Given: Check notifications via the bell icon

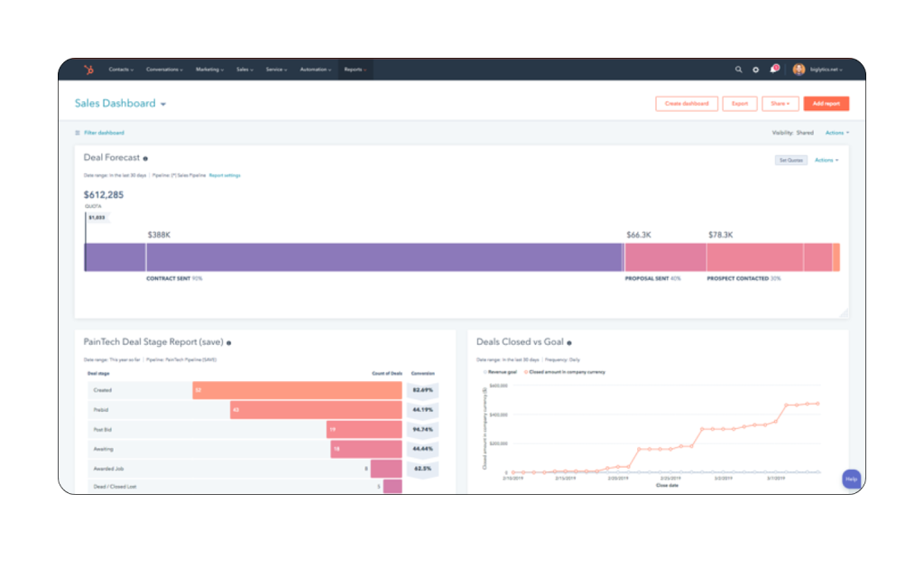Looking at the screenshot, I should [x=772, y=70].
